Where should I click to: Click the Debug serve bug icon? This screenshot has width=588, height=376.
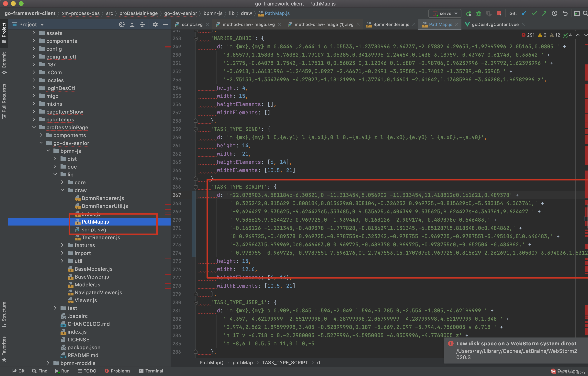(x=479, y=13)
